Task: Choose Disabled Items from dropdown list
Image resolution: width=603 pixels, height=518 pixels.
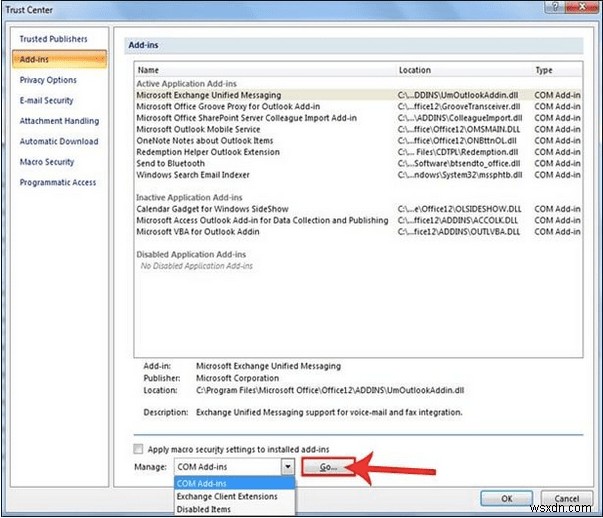Action: pos(235,509)
